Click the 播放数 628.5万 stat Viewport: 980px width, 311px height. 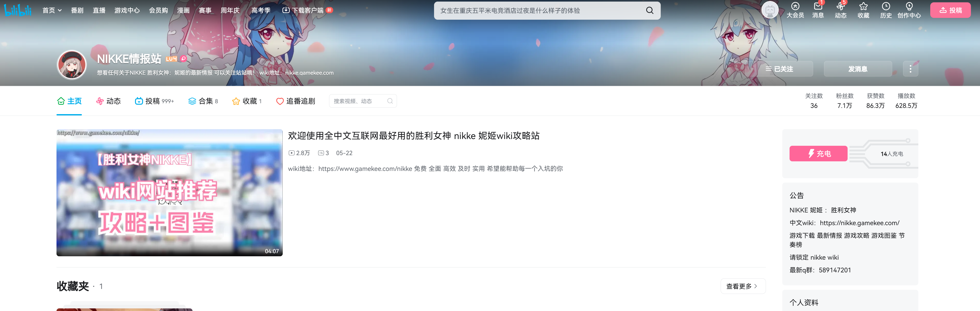tap(906, 101)
